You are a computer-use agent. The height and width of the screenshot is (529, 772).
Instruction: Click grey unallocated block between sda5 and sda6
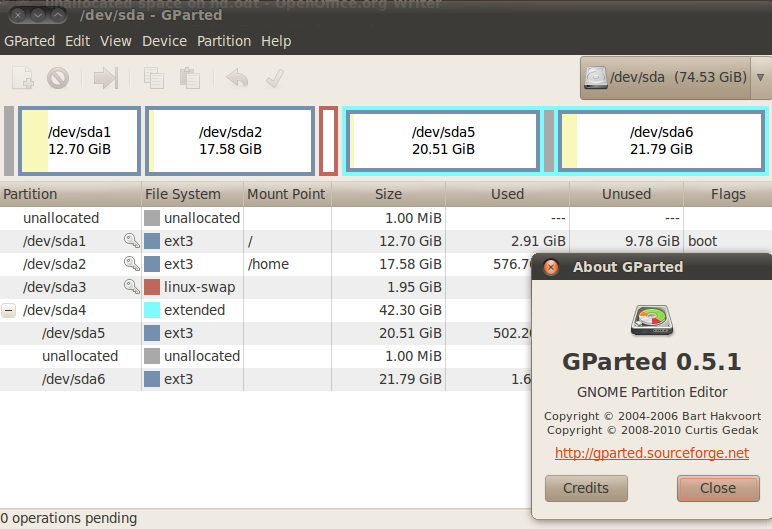(549, 141)
